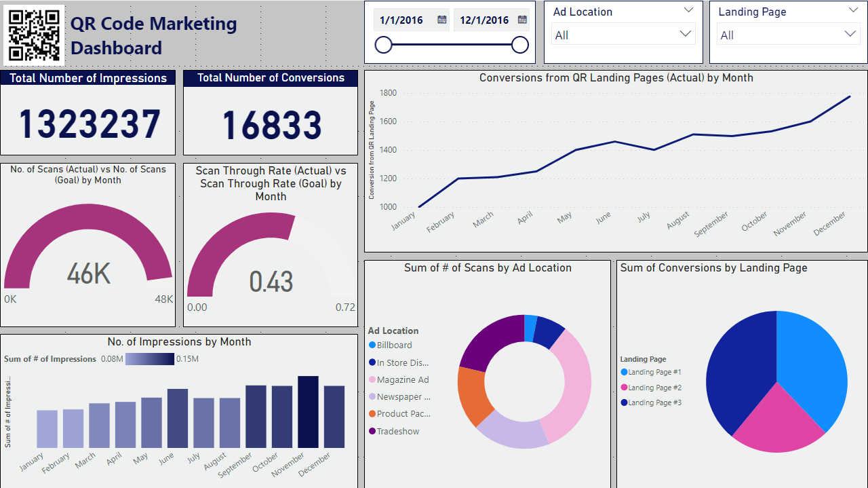The image size is (868, 488).
Task: Select the November bar in impressions chart
Action: tap(308, 412)
